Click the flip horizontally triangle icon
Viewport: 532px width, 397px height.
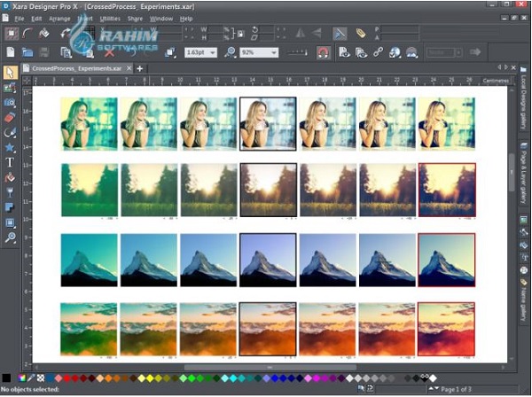click(301, 33)
